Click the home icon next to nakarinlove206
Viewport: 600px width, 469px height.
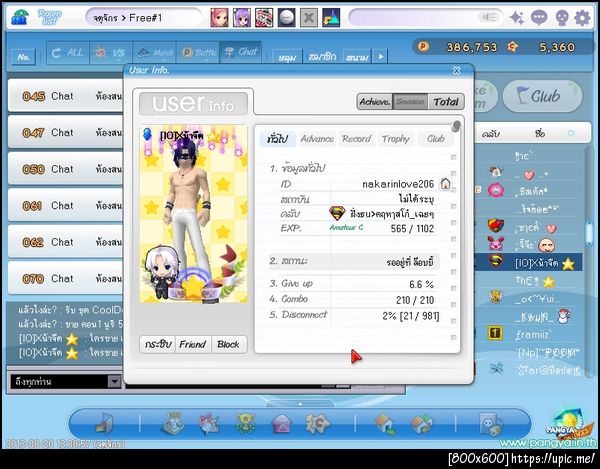point(445,184)
